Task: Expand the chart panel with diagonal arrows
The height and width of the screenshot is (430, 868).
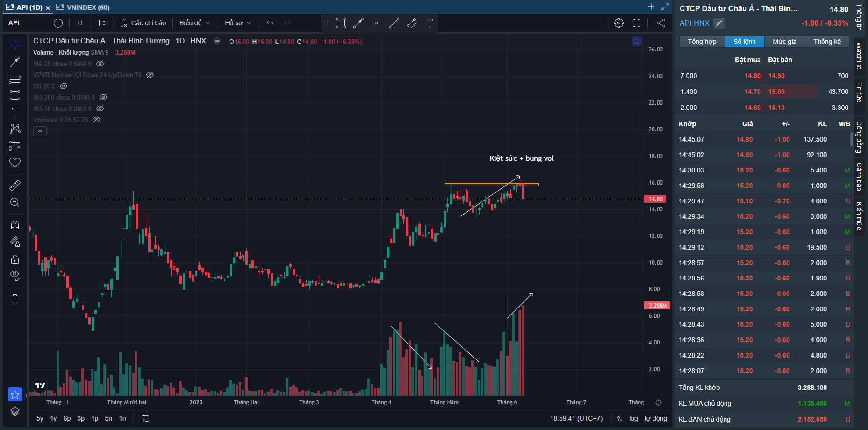Action: click(665, 7)
